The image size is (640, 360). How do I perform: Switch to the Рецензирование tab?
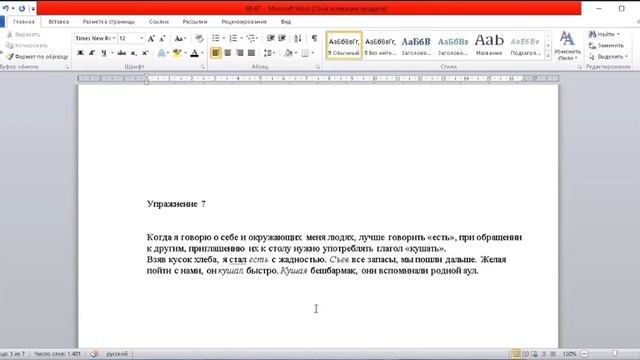click(244, 22)
